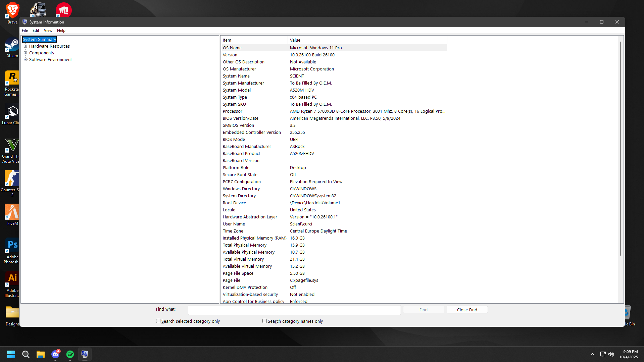This screenshot has width=644, height=362.
Task: Select System Summary in the tree
Action: pos(39,40)
